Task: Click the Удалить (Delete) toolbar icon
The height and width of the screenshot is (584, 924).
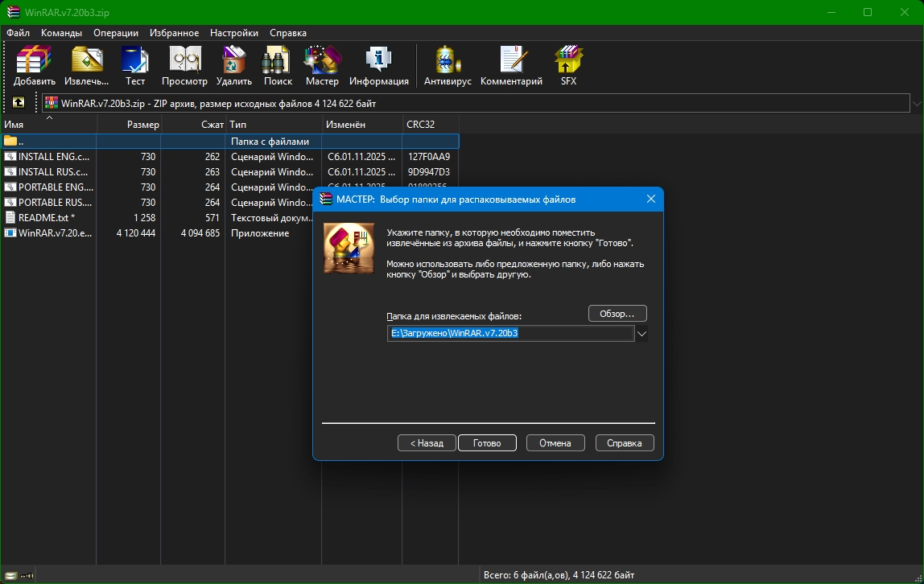Action: (x=233, y=65)
